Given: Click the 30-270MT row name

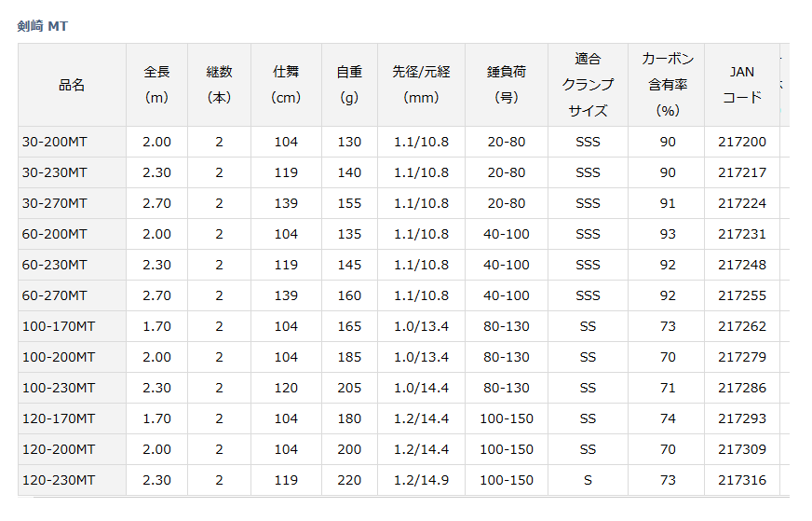Looking at the screenshot, I should coord(54,203).
